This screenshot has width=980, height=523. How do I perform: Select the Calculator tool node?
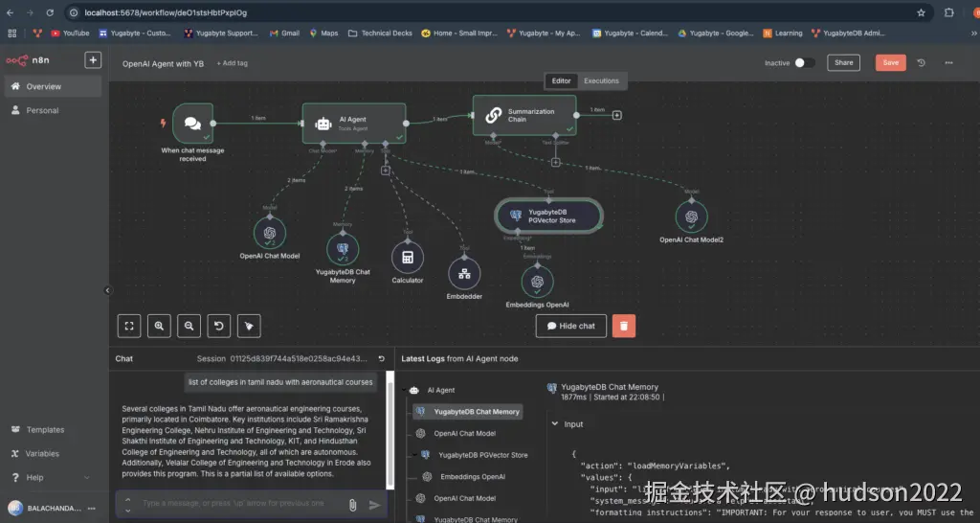[x=408, y=257]
